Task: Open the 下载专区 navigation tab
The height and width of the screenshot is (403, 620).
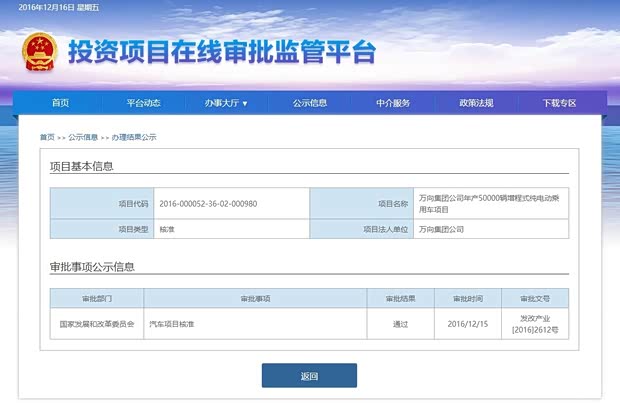Action: point(559,103)
